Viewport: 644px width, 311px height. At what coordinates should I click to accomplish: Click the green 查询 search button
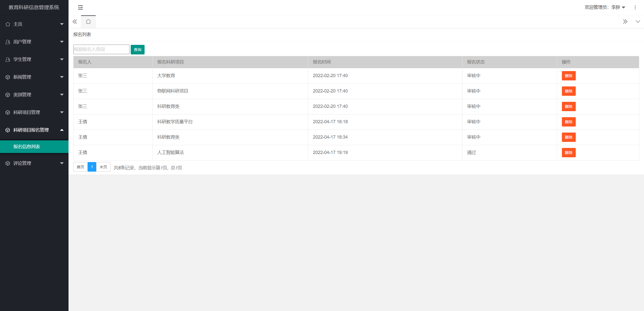tap(138, 50)
